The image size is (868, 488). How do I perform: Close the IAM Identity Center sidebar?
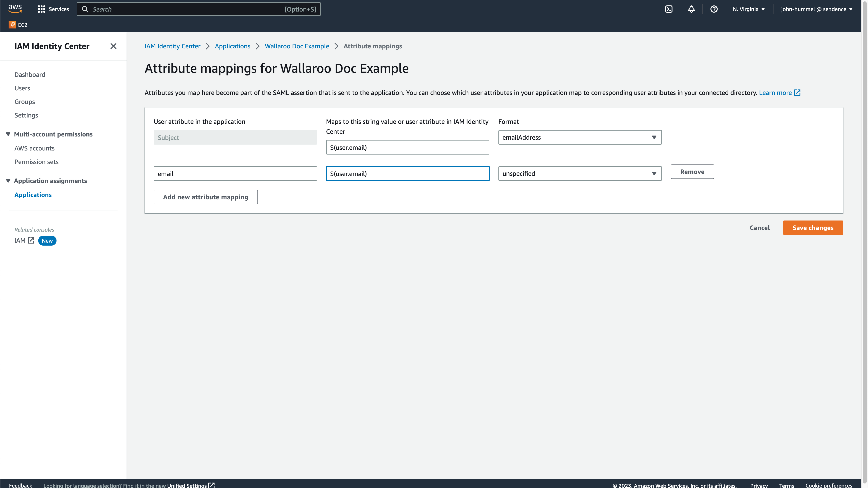pos(113,46)
